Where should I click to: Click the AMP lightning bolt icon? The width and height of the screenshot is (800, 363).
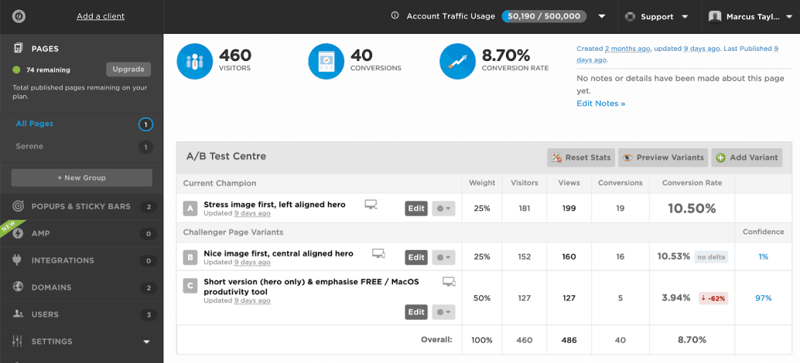point(18,233)
